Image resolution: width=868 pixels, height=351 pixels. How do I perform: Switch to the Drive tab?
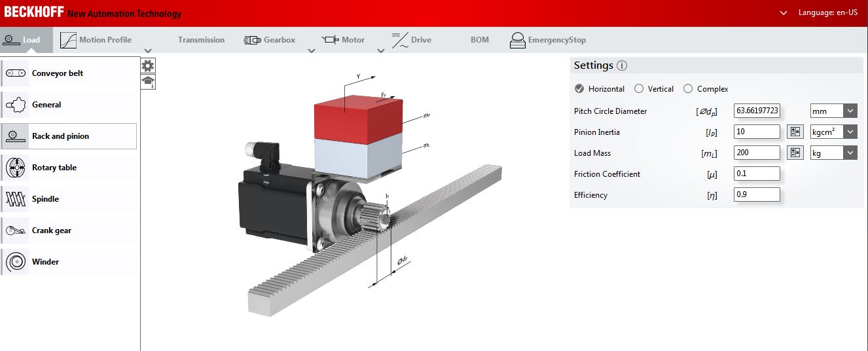412,40
